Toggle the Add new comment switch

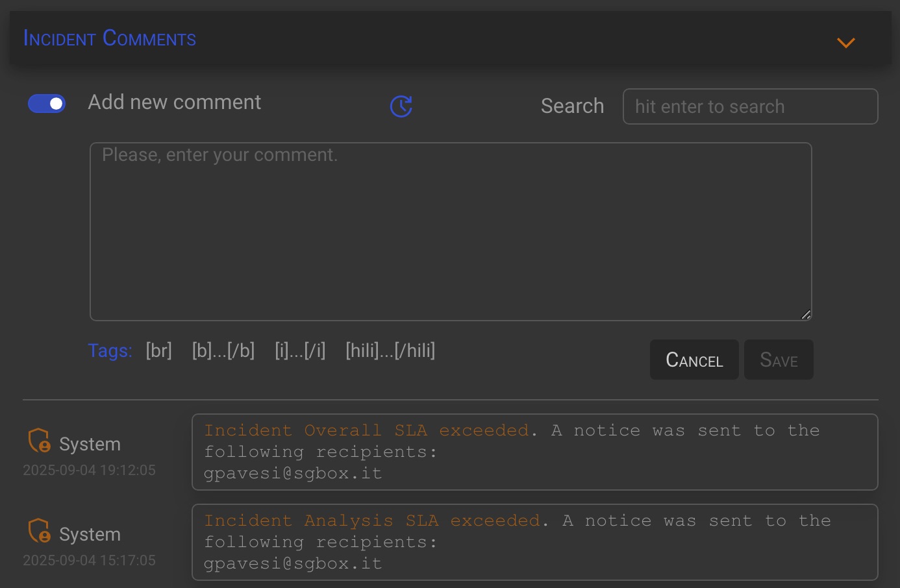pos(47,103)
